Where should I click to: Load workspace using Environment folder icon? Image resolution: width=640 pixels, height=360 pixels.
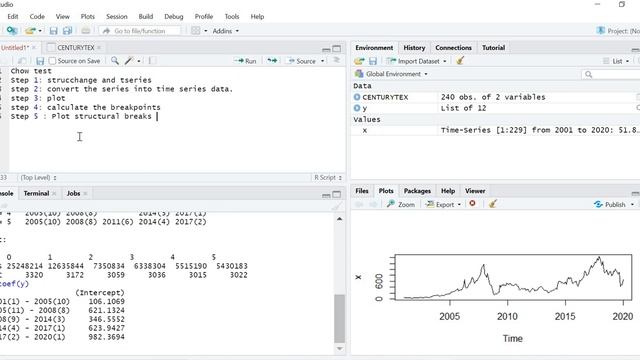359,61
